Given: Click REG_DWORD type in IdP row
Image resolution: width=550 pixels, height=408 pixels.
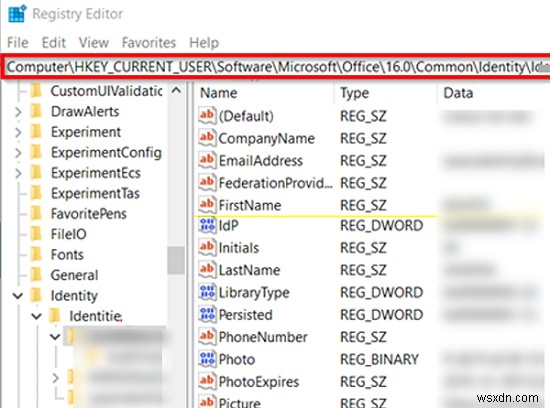Looking at the screenshot, I should click(x=382, y=226).
